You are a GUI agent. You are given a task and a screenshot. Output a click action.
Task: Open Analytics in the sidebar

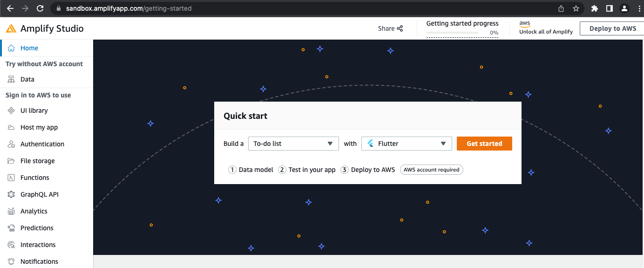[47, 211]
